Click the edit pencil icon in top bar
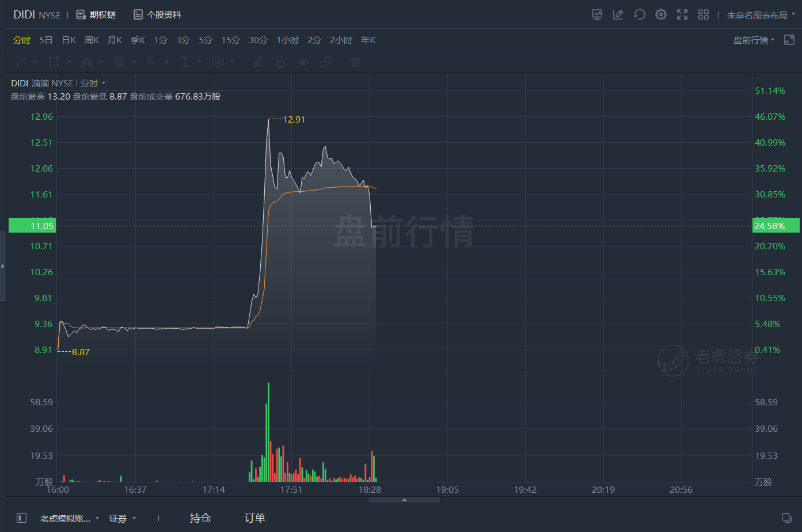 pyautogui.click(x=618, y=15)
